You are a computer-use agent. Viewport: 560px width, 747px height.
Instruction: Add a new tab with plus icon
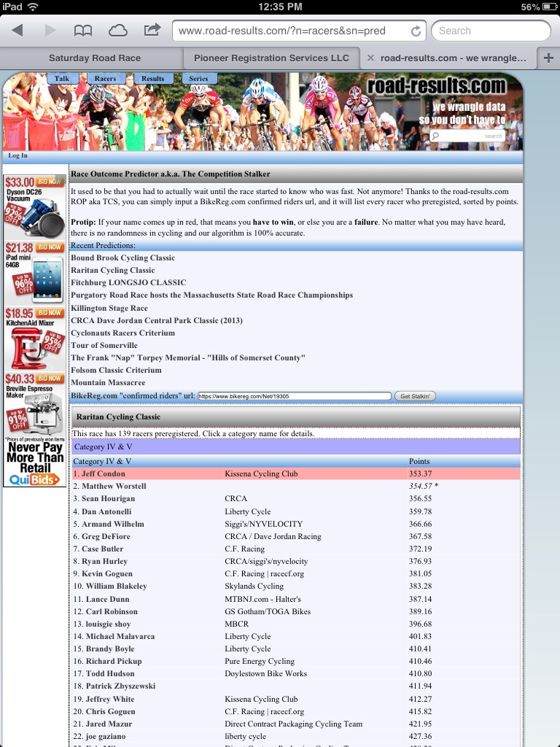(x=548, y=58)
